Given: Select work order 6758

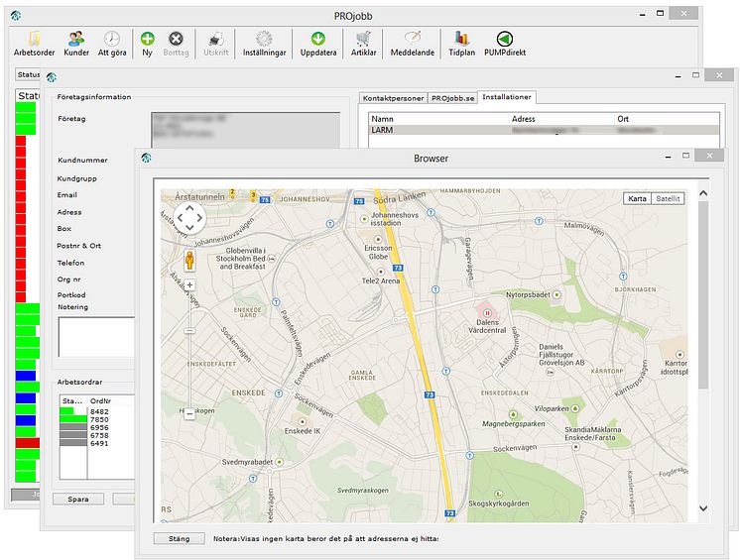Looking at the screenshot, I should (x=99, y=435).
